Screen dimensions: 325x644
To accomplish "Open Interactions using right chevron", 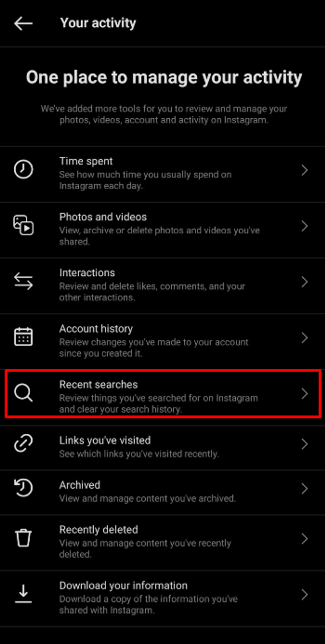I will click(304, 282).
